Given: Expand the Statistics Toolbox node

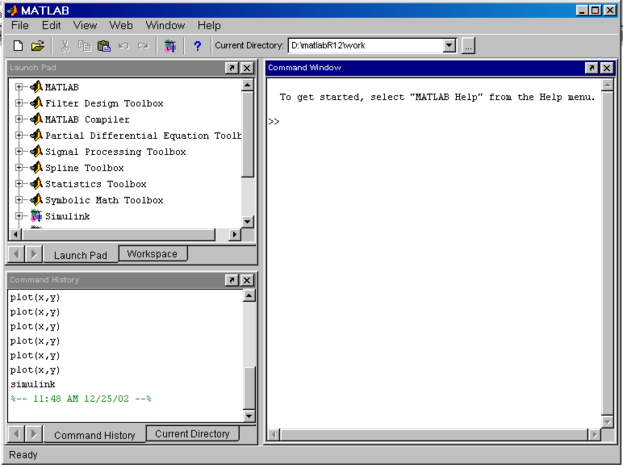Looking at the screenshot, I should tap(19, 184).
